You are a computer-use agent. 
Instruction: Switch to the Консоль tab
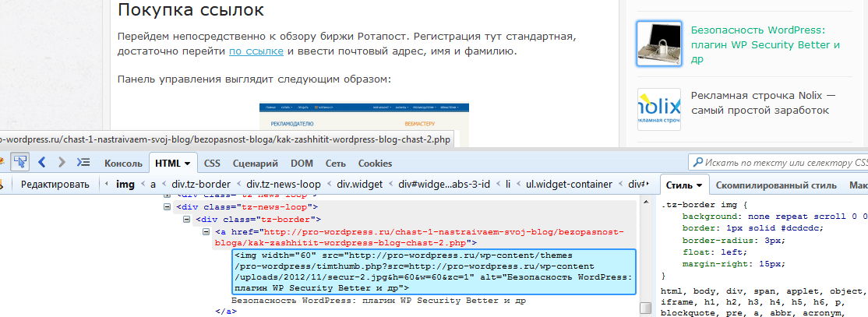pos(122,164)
